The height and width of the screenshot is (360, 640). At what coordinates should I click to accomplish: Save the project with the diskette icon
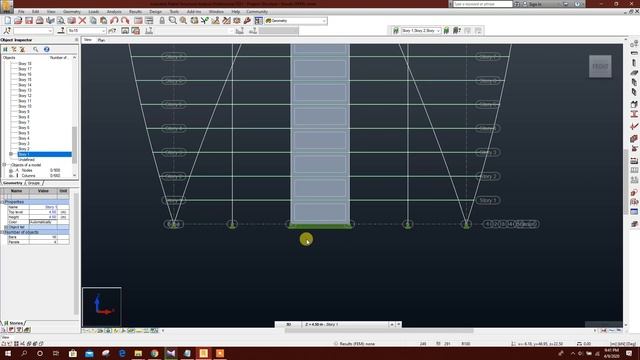[x=29, y=20]
